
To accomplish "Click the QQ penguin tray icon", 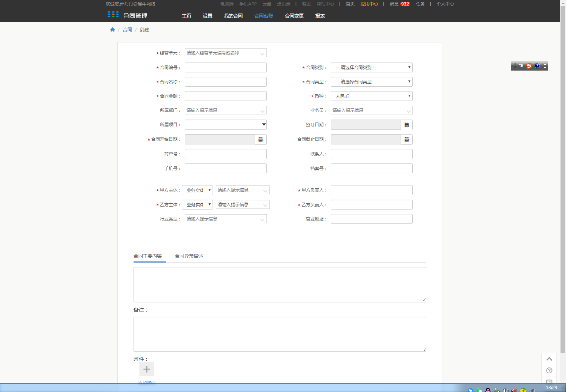I will pyautogui.click(x=488, y=390).
